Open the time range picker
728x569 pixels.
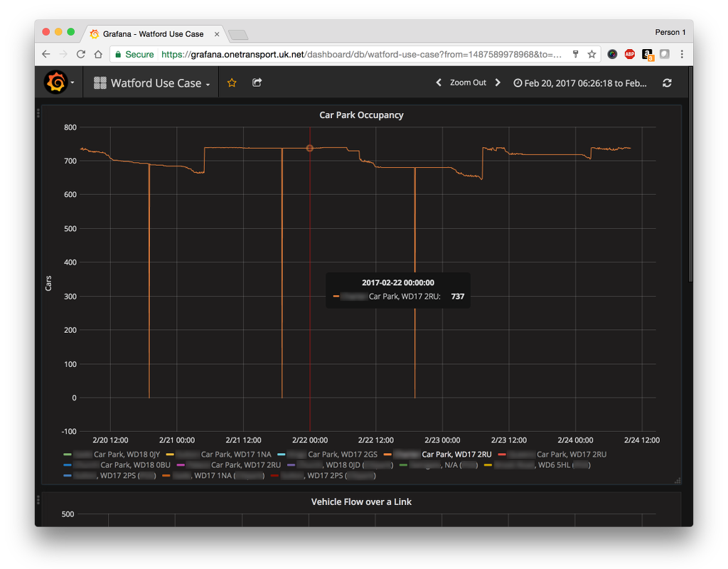(580, 83)
